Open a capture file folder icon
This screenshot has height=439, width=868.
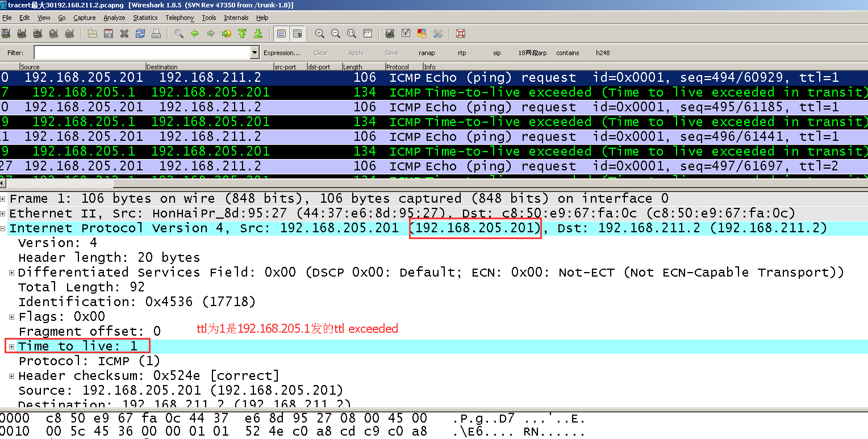pos(93,34)
